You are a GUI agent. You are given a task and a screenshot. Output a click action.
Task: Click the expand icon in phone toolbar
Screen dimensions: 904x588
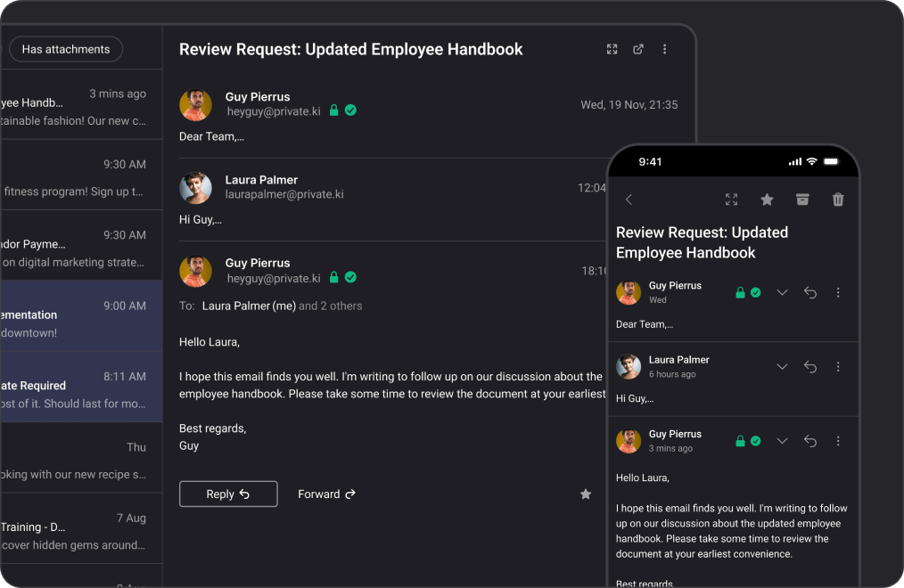[x=732, y=200]
